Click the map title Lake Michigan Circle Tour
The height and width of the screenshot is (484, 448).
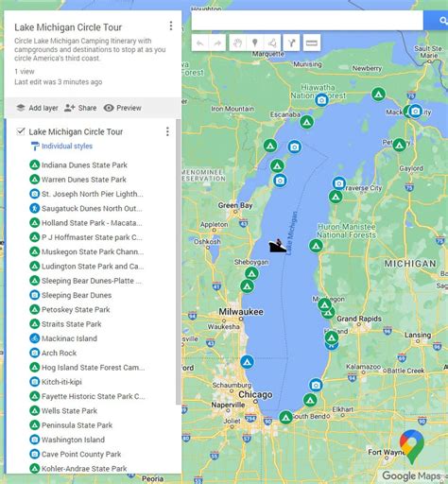[68, 27]
